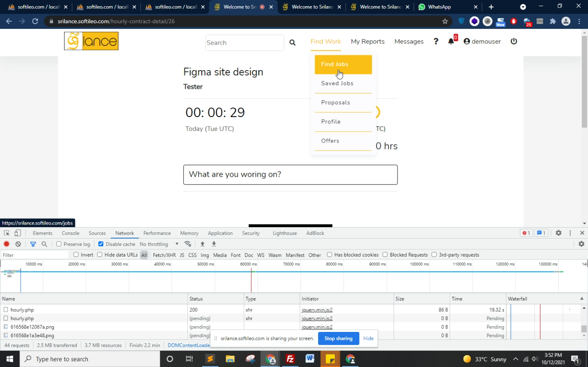Image resolution: width=588 pixels, height=367 pixels.
Task: Uncheck the Disable cache checkbox
Action: click(101, 244)
